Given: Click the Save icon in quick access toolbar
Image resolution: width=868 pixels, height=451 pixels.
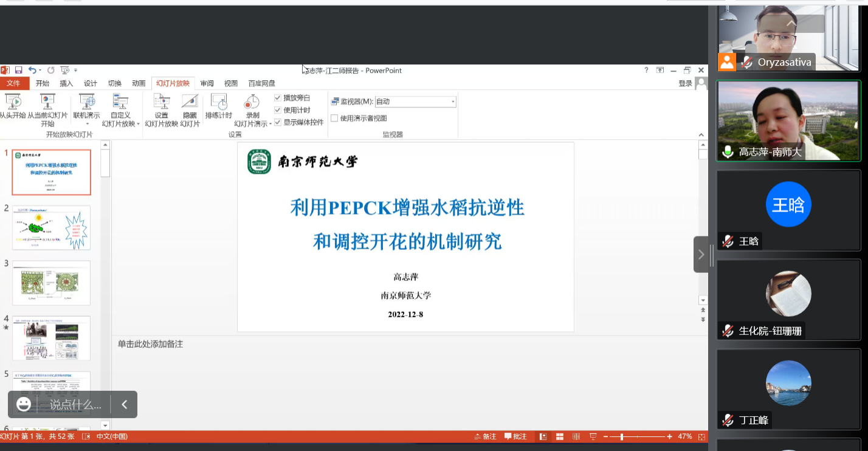Looking at the screenshot, I should tap(18, 71).
